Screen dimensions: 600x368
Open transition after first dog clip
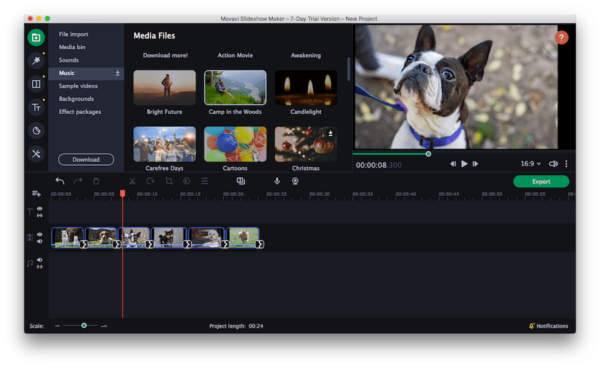(x=84, y=244)
